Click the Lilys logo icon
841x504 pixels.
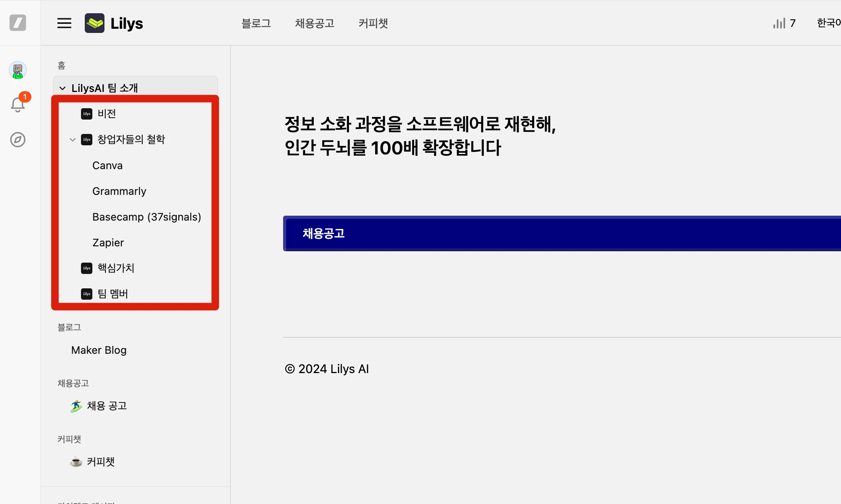(95, 23)
